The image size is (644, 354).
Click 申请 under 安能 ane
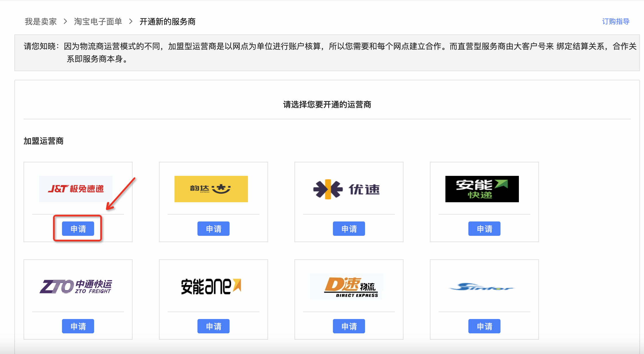pyautogui.click(x=214, y=326)
